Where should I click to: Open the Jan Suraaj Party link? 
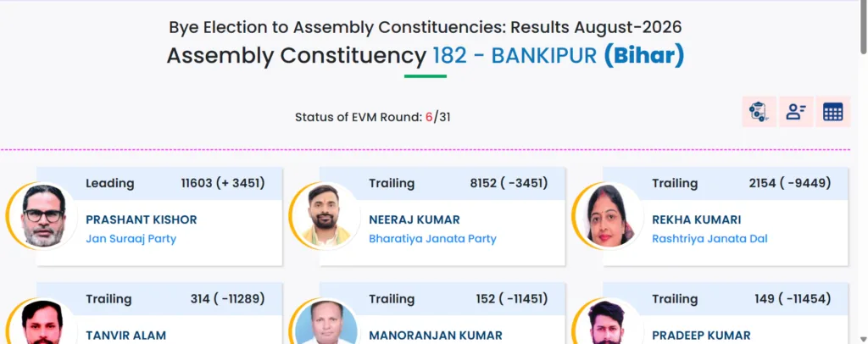(x=131, y=239)
